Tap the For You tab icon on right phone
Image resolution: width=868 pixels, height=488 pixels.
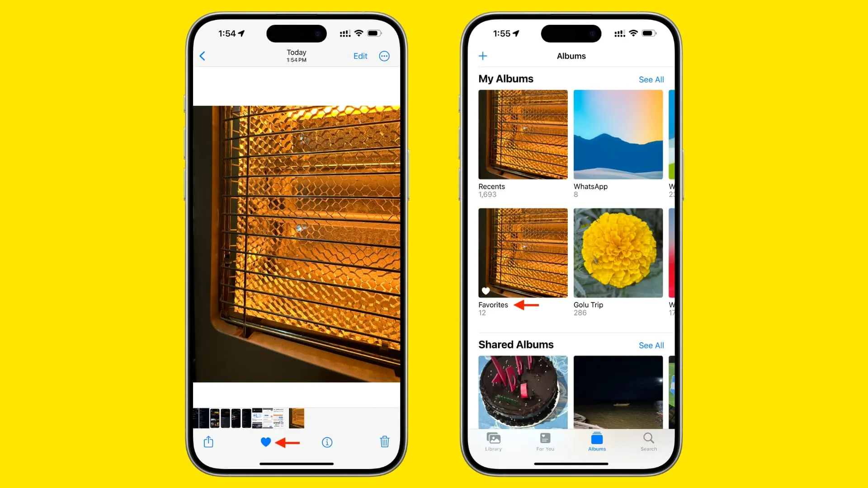point(544,441)
